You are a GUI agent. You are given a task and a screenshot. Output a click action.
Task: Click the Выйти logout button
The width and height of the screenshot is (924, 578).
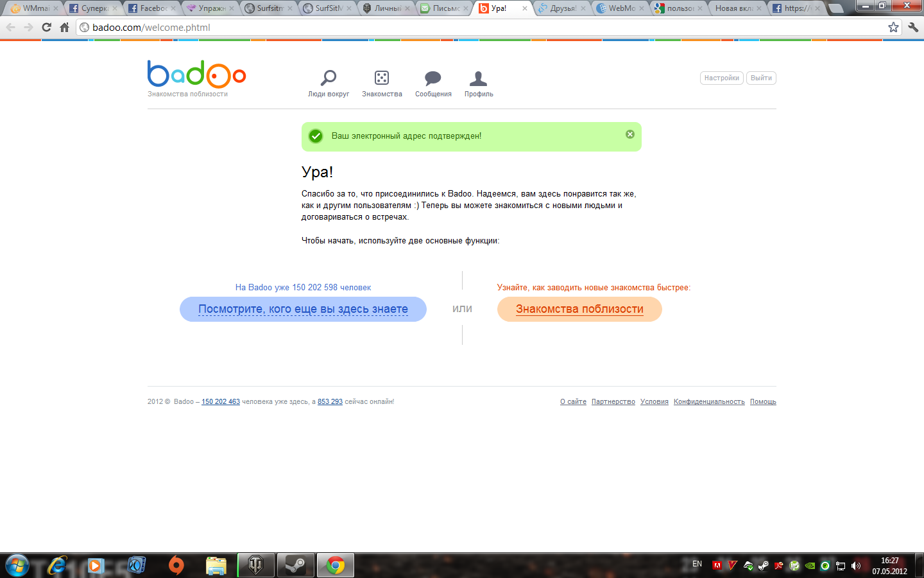[761, 78]
